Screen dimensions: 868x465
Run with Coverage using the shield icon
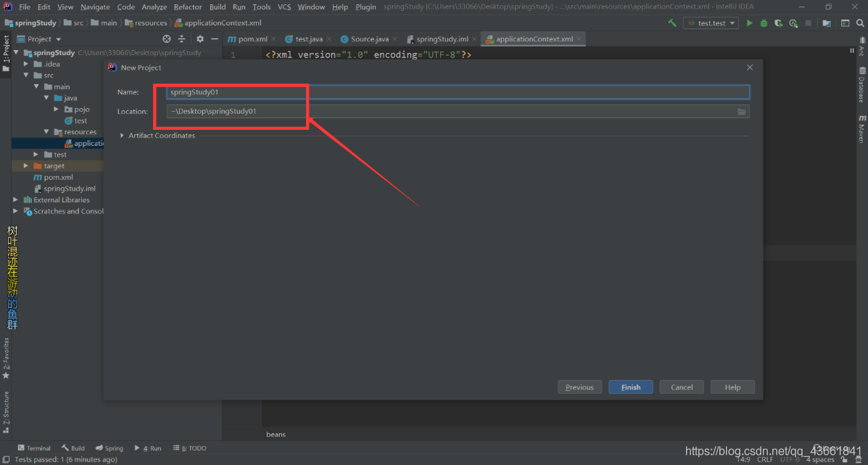tap(778, 23)
